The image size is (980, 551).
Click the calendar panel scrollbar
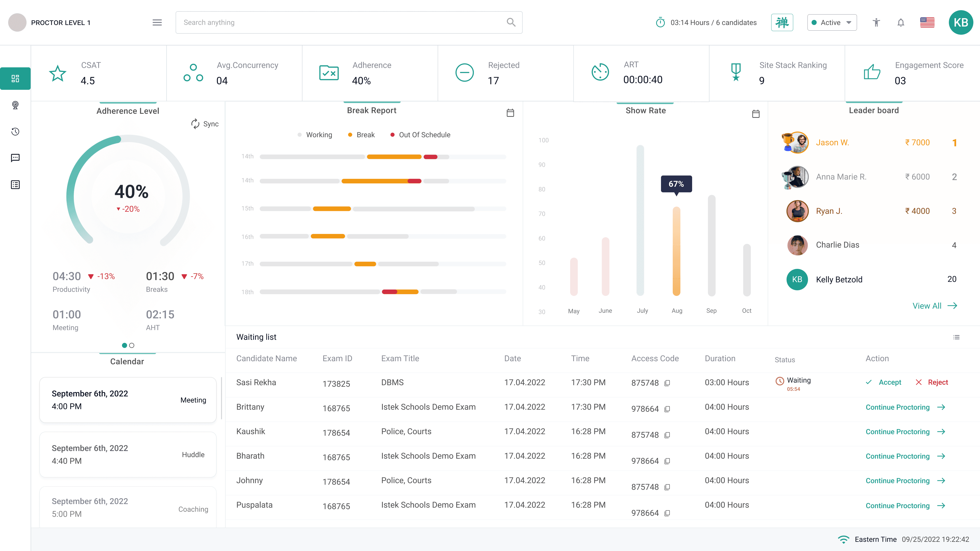click(x=222, y=398)
